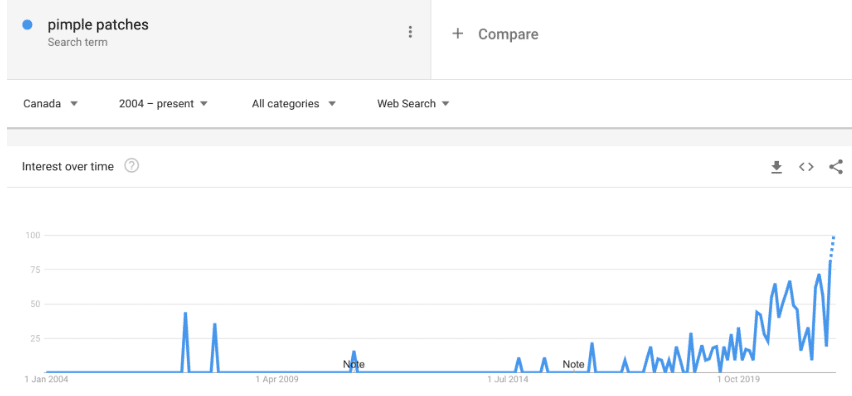The height and width of the screenshot is (396, 852).
Task: Expand the All categories dropdown
Action: (x=293, y=104)
